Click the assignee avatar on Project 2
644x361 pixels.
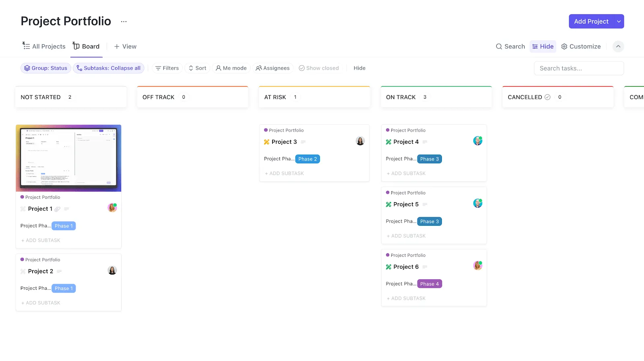pyautogui.click(x=112, y=270)
